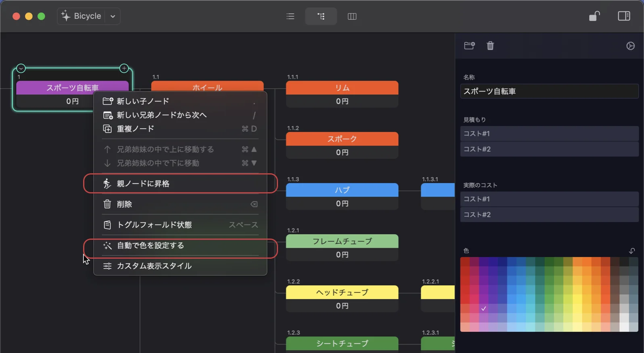The image size is (644, 353).
Task: Toggle the unlock padlock icon
Action: pyautogui.click(x=594, y=16)
